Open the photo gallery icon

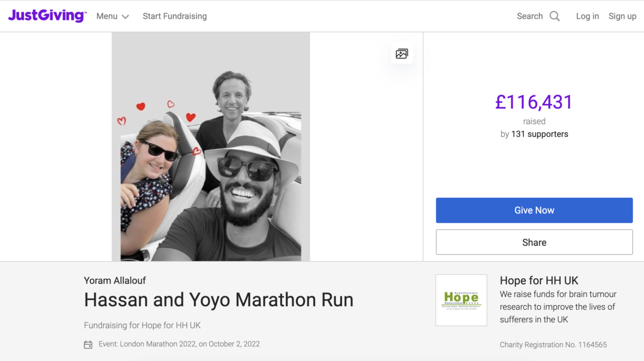click(401, 54)
